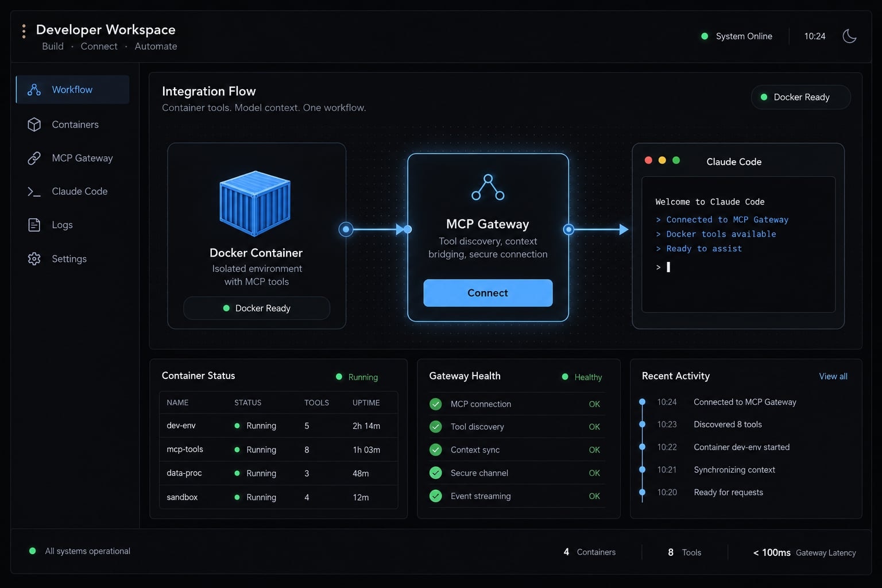Open the Workflow sidebar item
This screenshot has width=882, height=588.
tap(72, 90)
